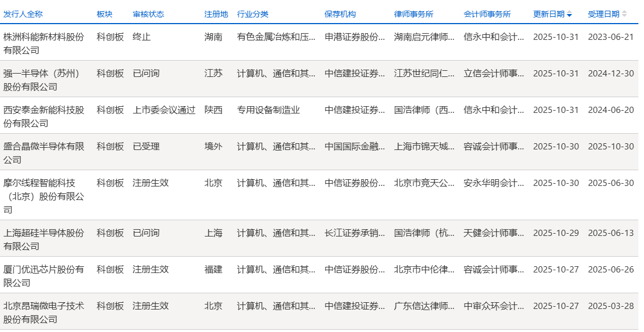Click 北京 location in 摩尔线程 row
Image resolution: width=644 pixels, height=332 pixels.
pos(214,183)
